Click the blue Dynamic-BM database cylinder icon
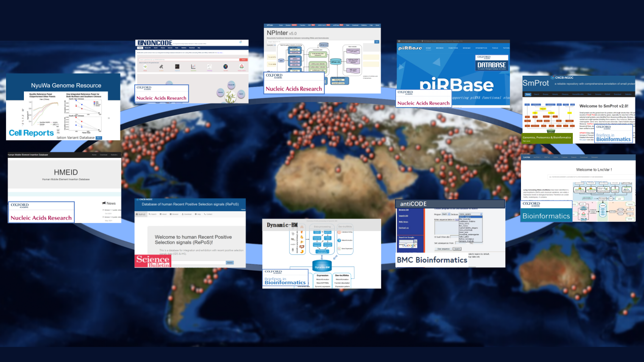Image resolution: width=644 pixels, height=362 pixels. tap(322, 266)
